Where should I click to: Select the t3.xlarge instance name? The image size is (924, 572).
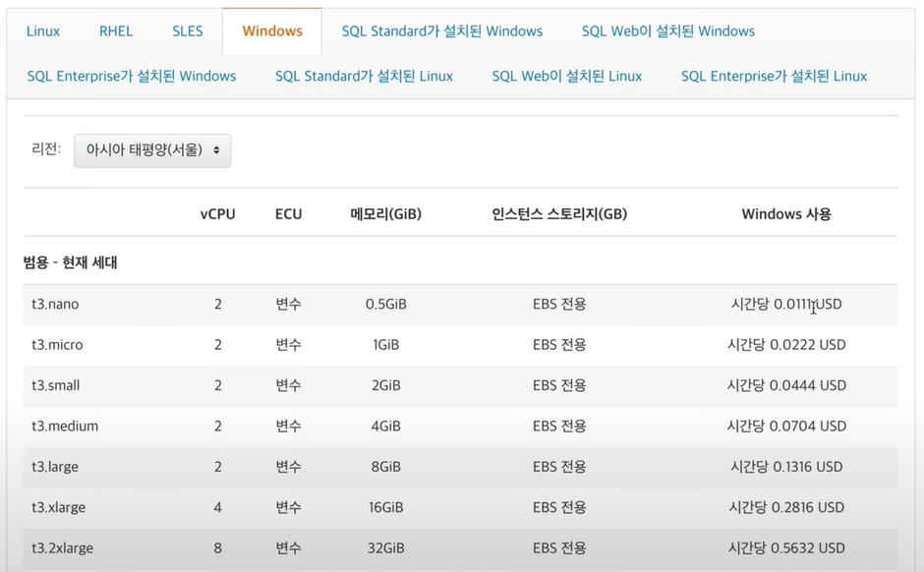[x=58, y=507]
